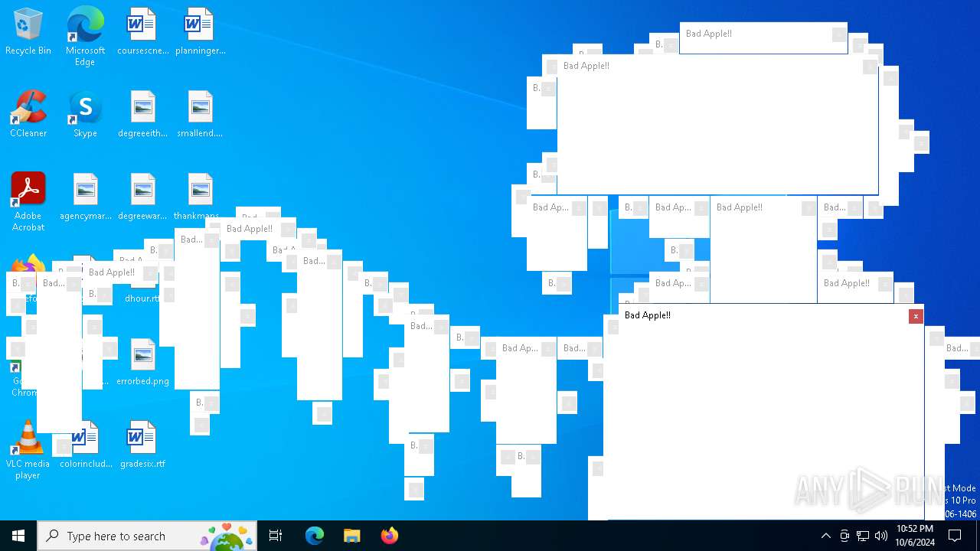Click the taskbar search box
The image size is (980, 551).
147,536
